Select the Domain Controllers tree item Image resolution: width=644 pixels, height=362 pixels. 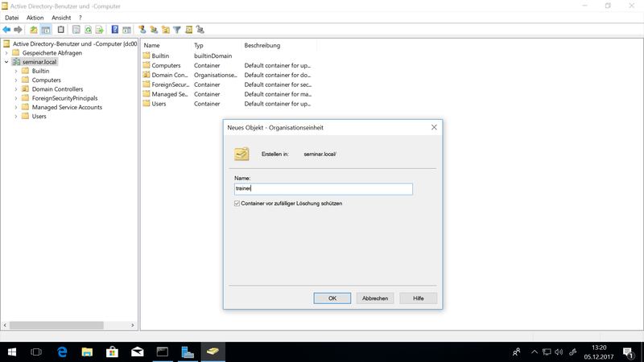[x=57, y=89]
